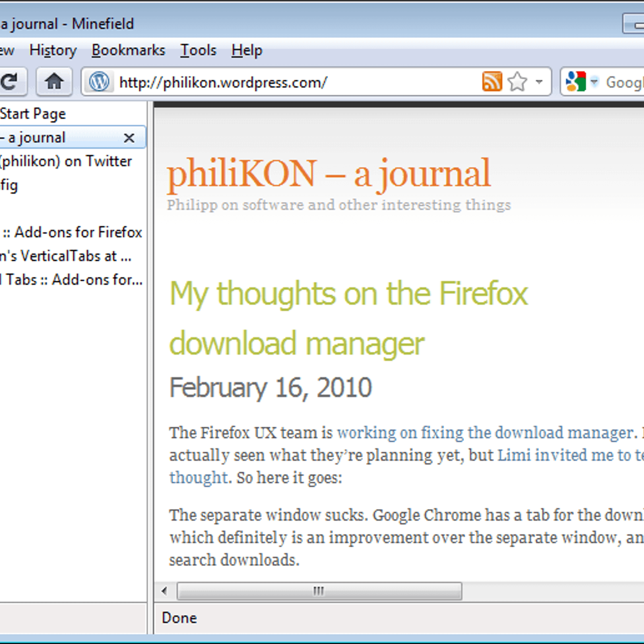Open the Google search engine icon

(576, 82)
